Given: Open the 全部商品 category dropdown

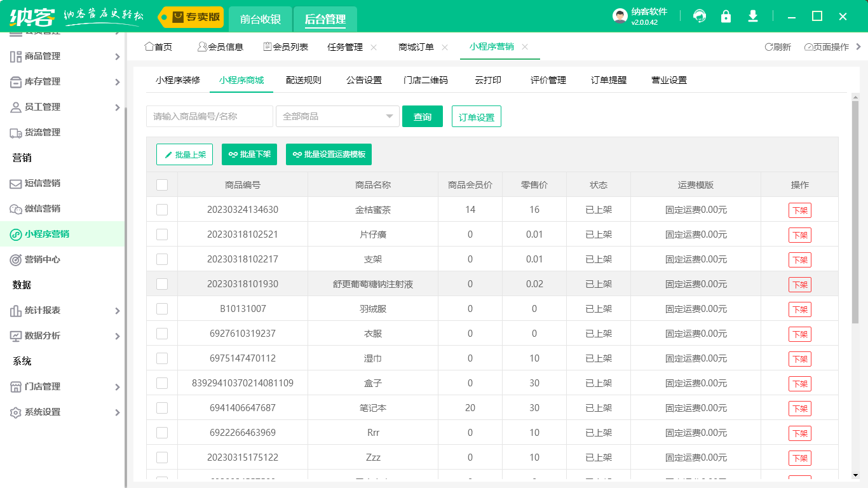Looking at the screenshot, I should coord(337,116).
